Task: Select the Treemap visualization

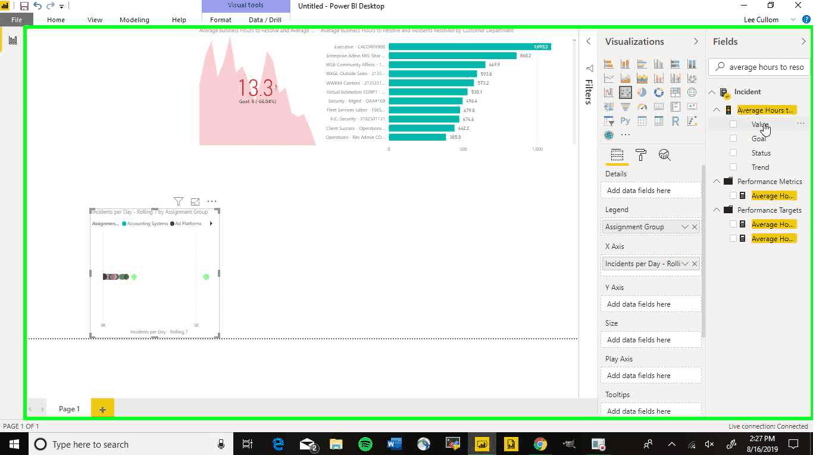Action: click(x=675, y=92)
